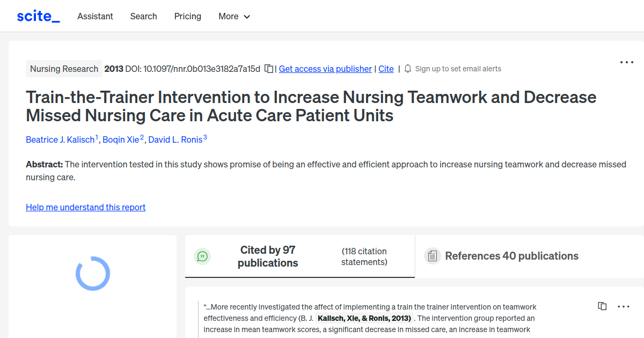Click the green citation speech-bubble icon
This screenshot has width=644, height=338.
202,256
